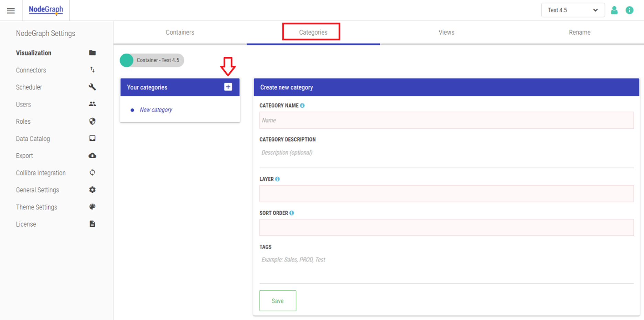Image resolution: width=644 pixels, height=320 pixels.
Task: Click the Save button
Action: 278,301
